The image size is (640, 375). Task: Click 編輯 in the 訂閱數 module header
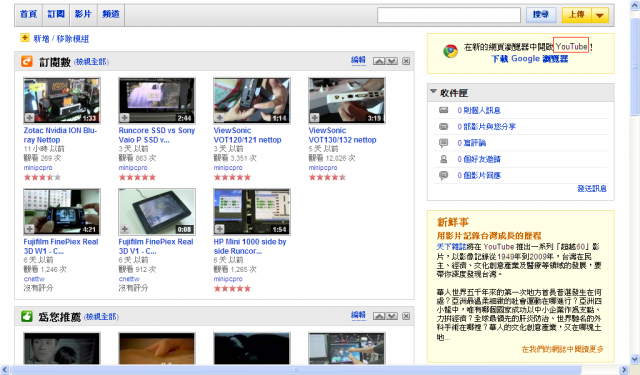358,60
